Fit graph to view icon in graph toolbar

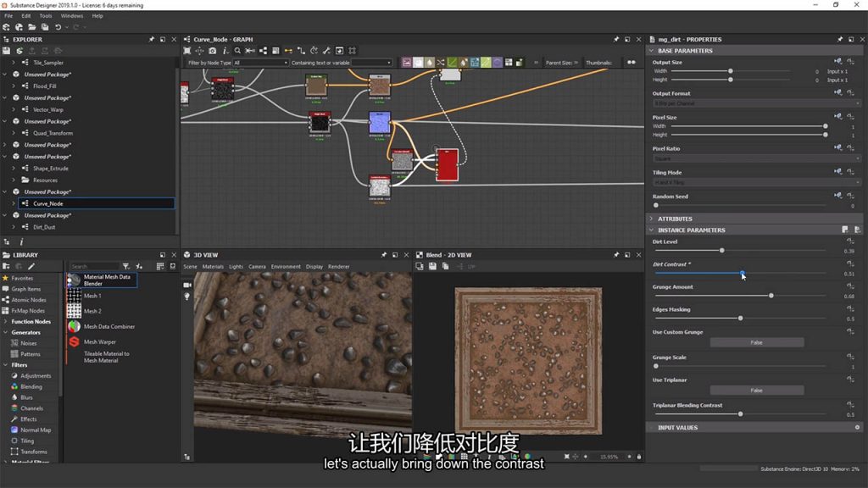click(x=187, y=50)
